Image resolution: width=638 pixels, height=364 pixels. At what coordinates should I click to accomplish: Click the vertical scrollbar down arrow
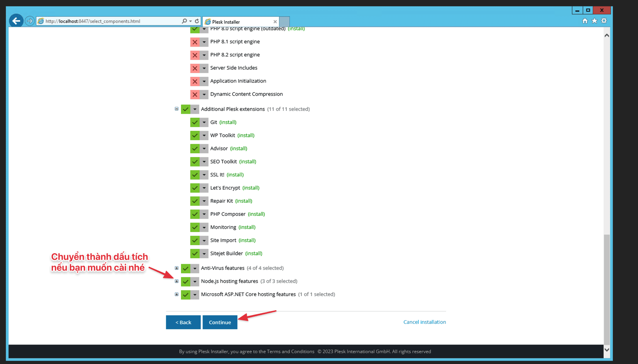(x=607, y=350)
